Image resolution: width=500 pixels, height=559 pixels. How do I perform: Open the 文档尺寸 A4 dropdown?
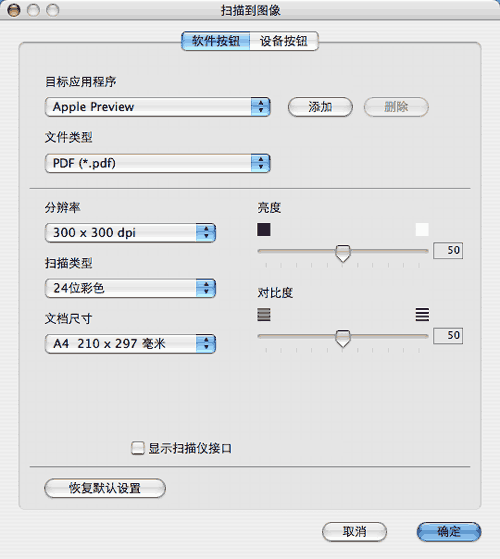coord(130,344)
